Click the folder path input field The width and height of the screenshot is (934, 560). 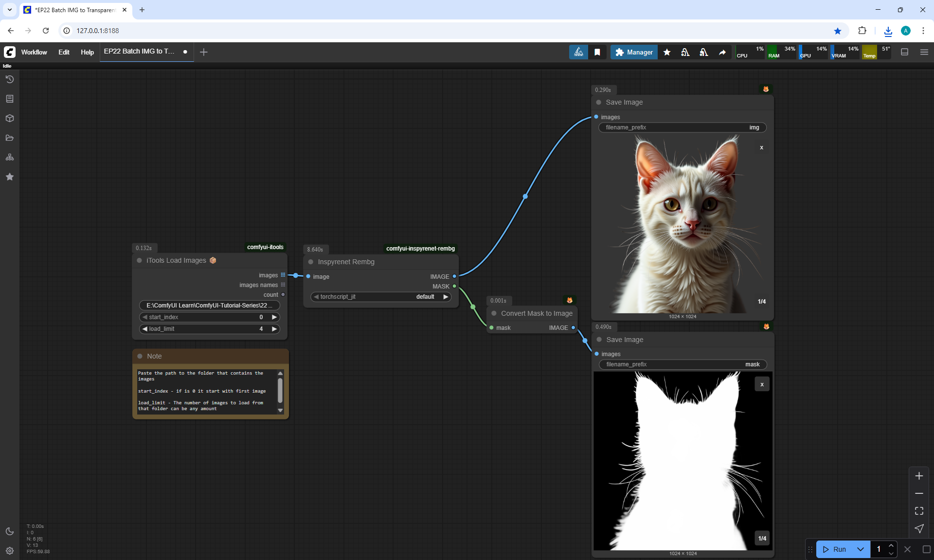(209, 305)
